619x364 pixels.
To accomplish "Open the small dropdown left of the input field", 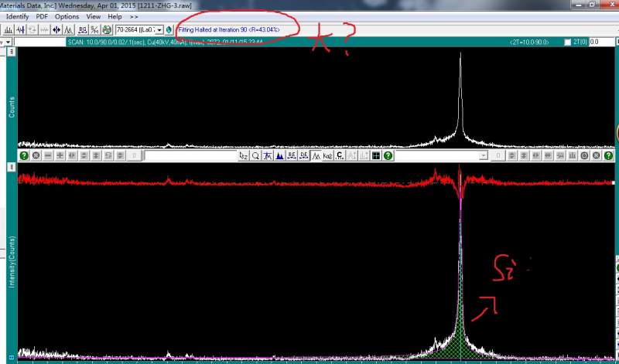I will pyautogui.click(x=7, y=42).
